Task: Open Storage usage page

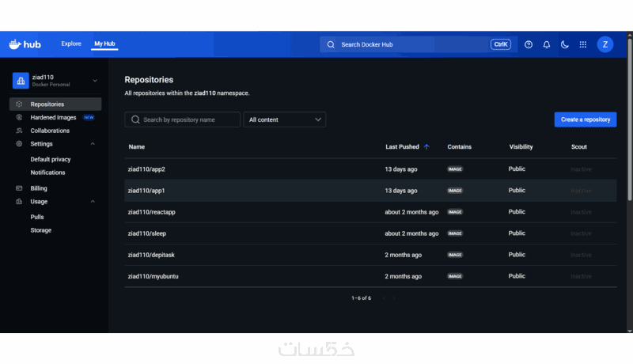Action: point(41,230)
